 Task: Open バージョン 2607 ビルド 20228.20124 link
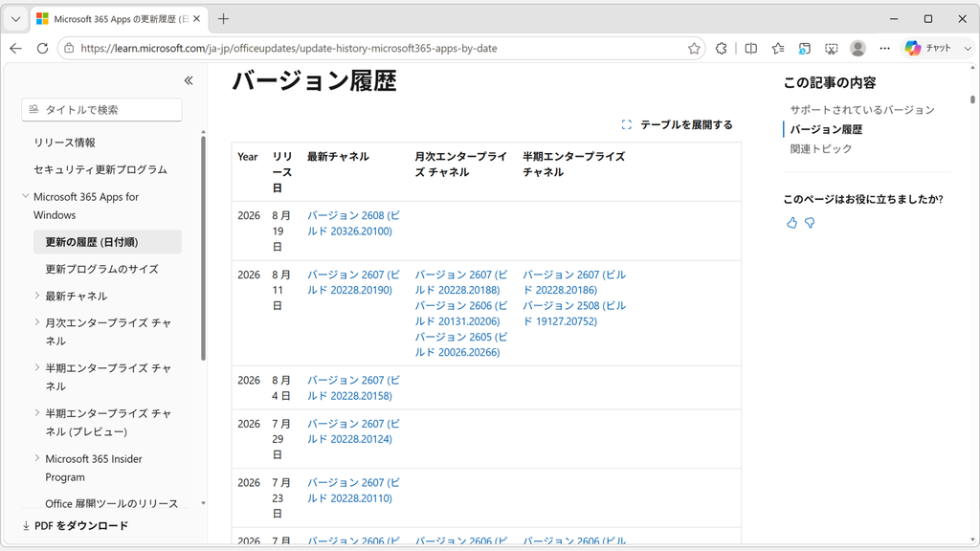point(353,431)
